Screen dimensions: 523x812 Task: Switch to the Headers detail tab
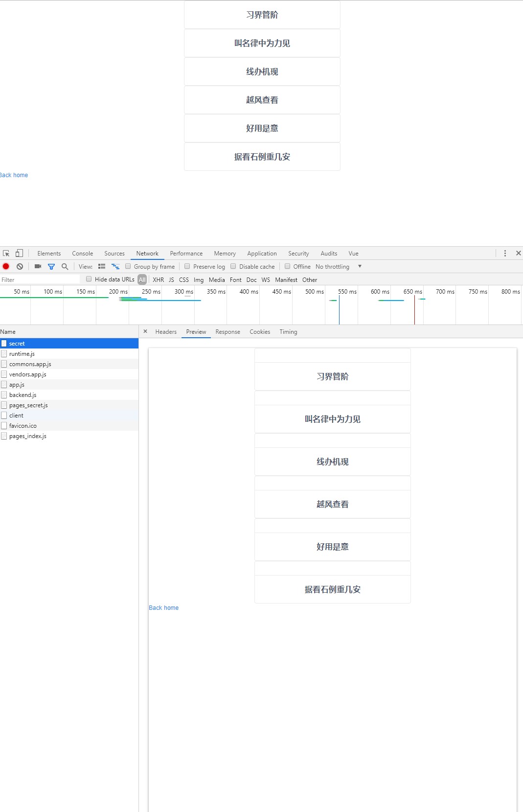pyautogui.click(x=166, y=332)
